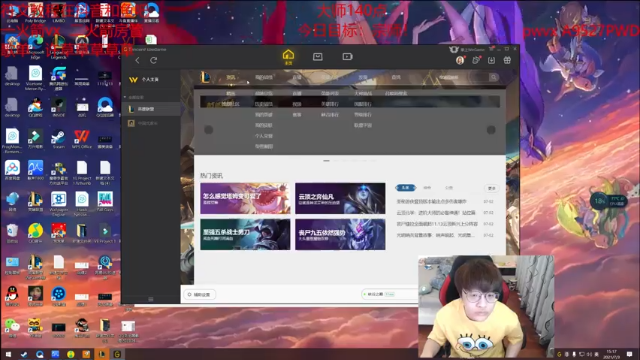Image resolution: width=640 pixels, height=360 pixels.
Task: Open the Wallpaper Engine desktop icon
Action: click(x=58, y=202)
